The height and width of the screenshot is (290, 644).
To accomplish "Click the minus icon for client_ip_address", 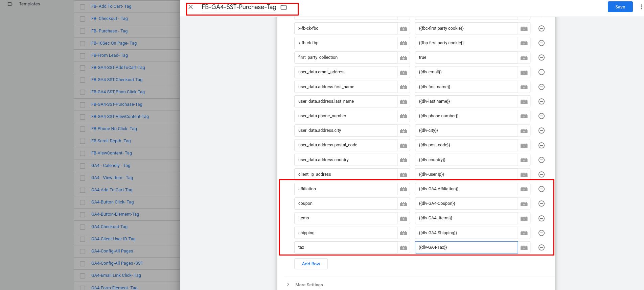I will 541,174.
